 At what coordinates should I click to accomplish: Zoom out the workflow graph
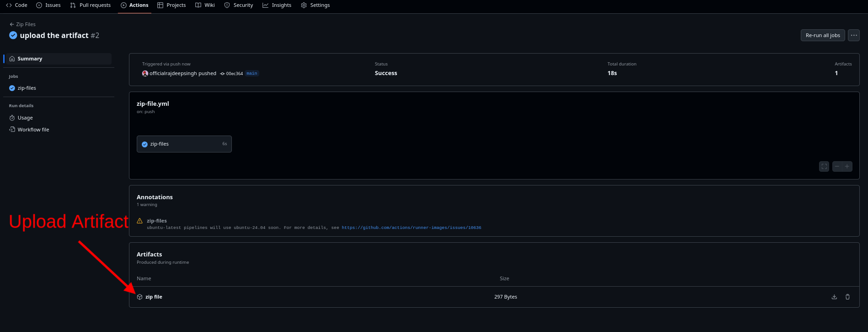(837, 166)
